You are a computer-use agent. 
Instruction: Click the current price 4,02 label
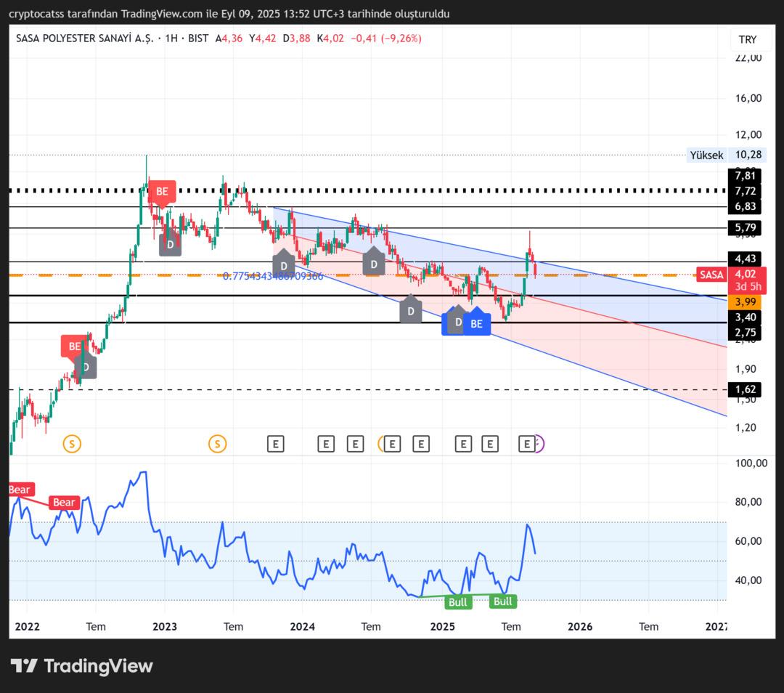tap(746, 274)
